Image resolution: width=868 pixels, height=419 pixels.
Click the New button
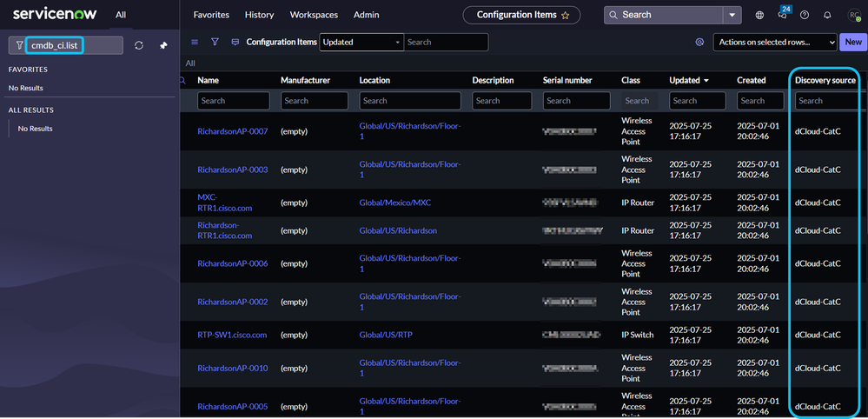[x=852, y=42]
